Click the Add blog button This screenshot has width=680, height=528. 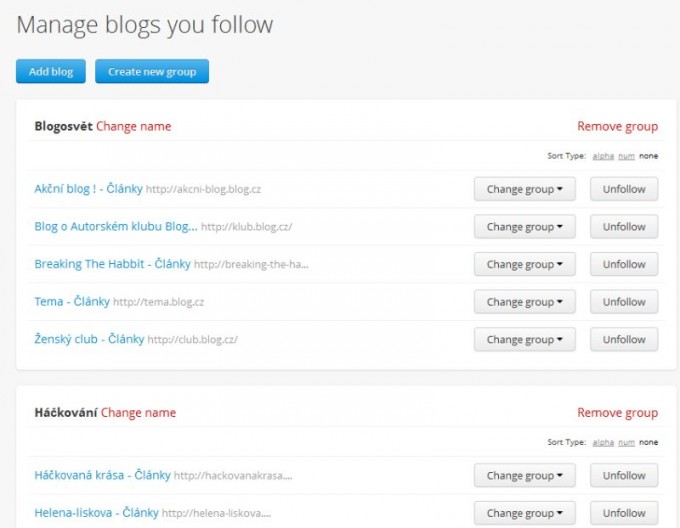click(x=51, y=72)
